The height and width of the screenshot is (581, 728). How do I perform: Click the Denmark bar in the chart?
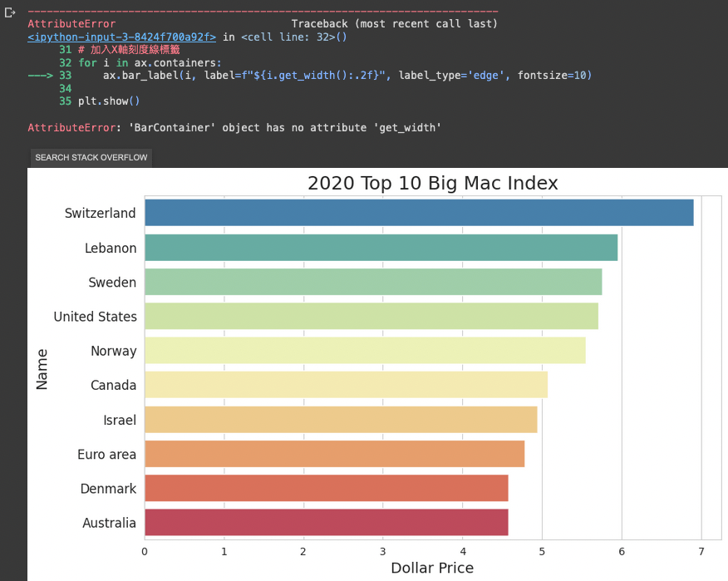click(327, 489)
